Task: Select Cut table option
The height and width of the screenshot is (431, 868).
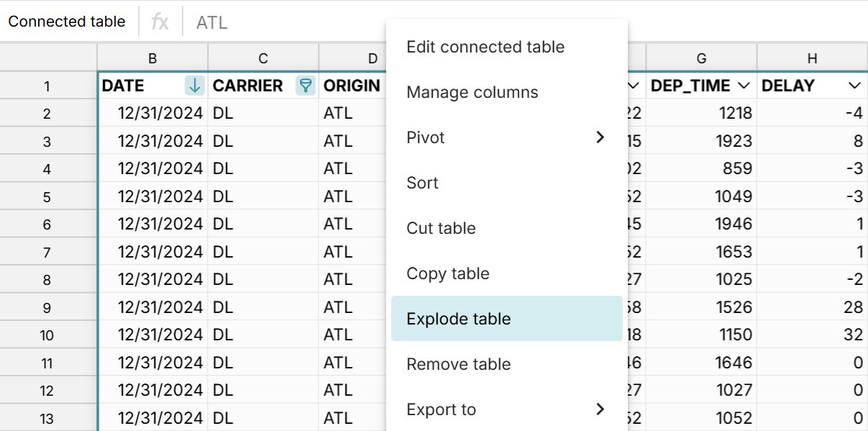Action: point(441,228)
